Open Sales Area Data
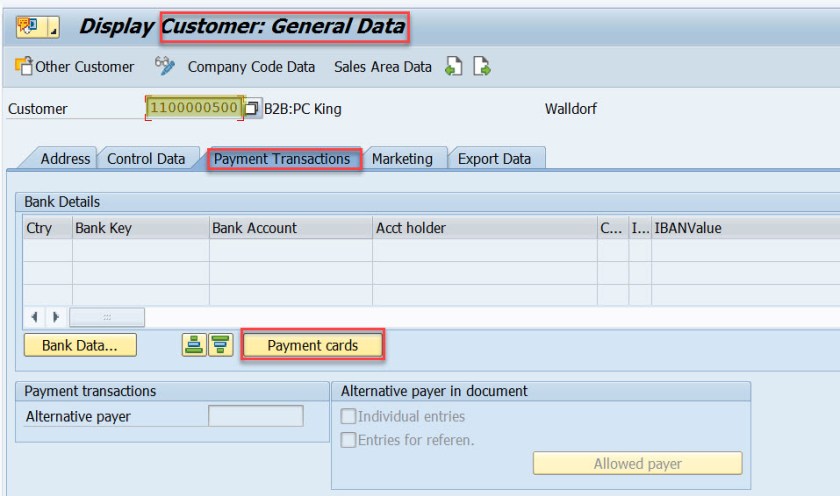 click(x=382, y=67)
